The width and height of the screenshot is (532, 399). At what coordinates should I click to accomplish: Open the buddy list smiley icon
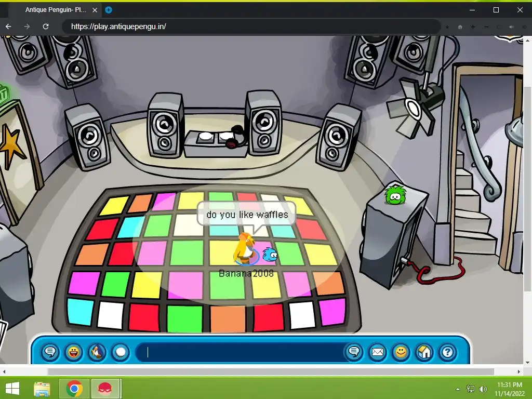pyautogui.click(x=401, y=352)
